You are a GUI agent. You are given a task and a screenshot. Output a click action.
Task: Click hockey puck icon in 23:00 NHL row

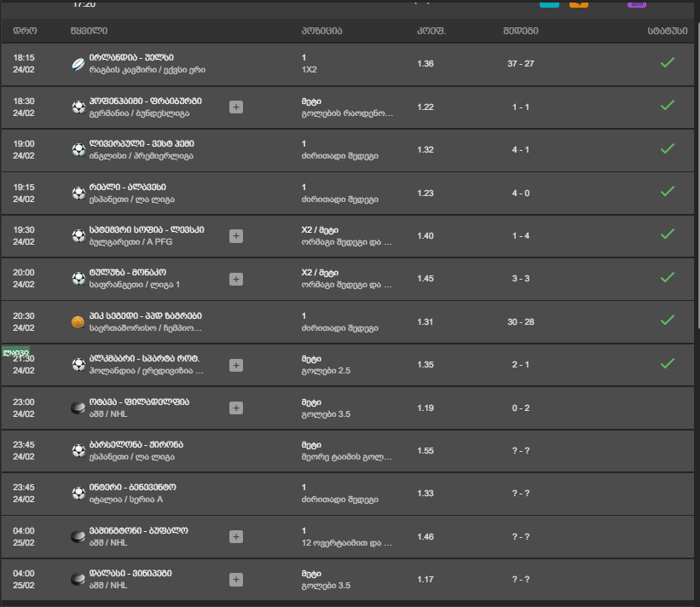pos(78,408)
